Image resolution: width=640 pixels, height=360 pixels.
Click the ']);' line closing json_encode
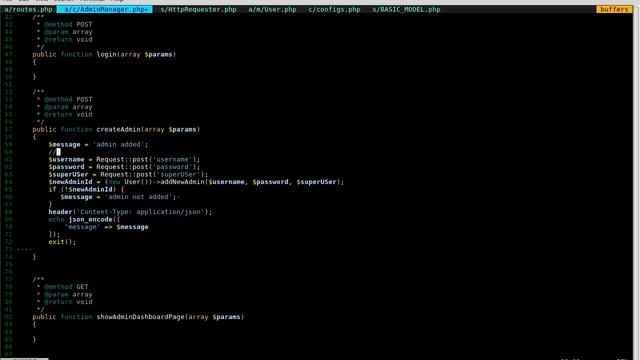(x=54, y=234)
